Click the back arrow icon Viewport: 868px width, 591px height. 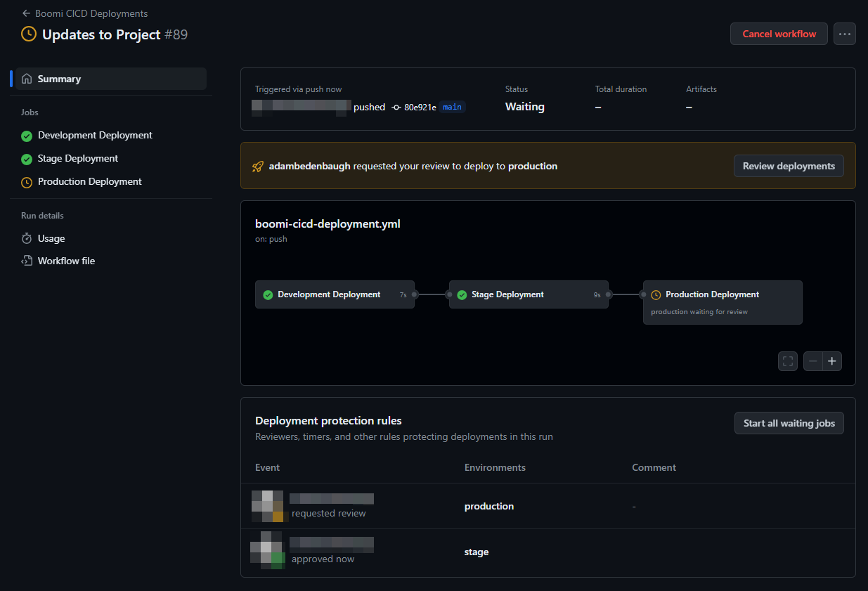[x=26, y=13]
